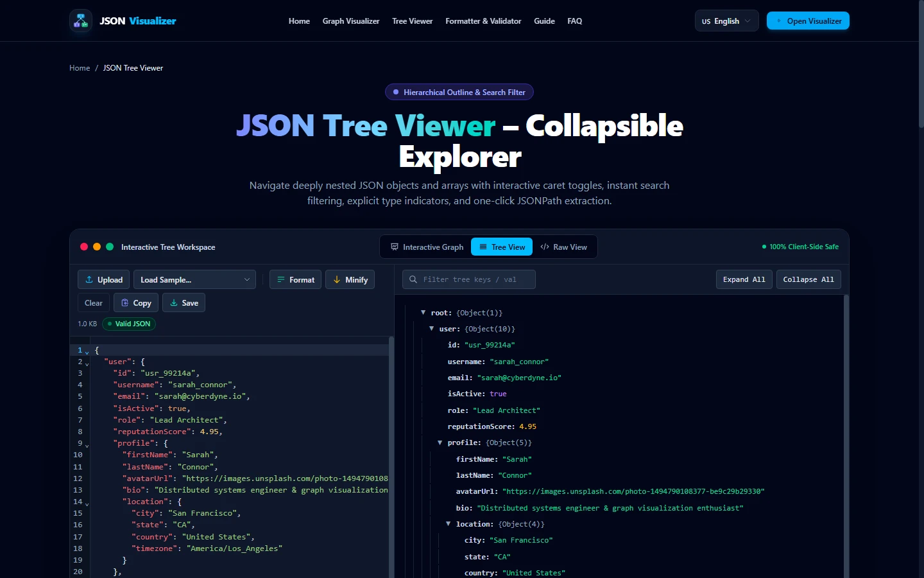Click the Upload button
The height and width of the screenshot is (578, 924).
coord(104,279)
